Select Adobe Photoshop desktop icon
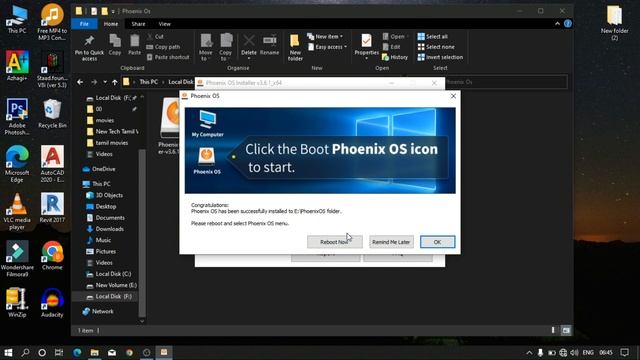This screenshot has height=360, width=640. [x=17, y=117]
